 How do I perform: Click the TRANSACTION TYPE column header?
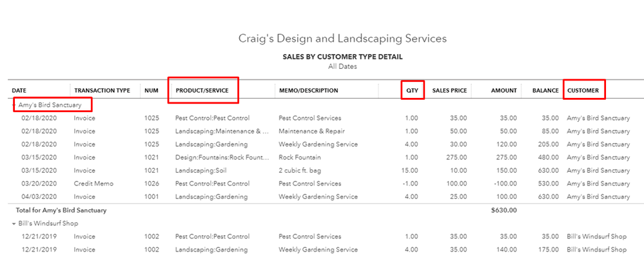point(102,91)
